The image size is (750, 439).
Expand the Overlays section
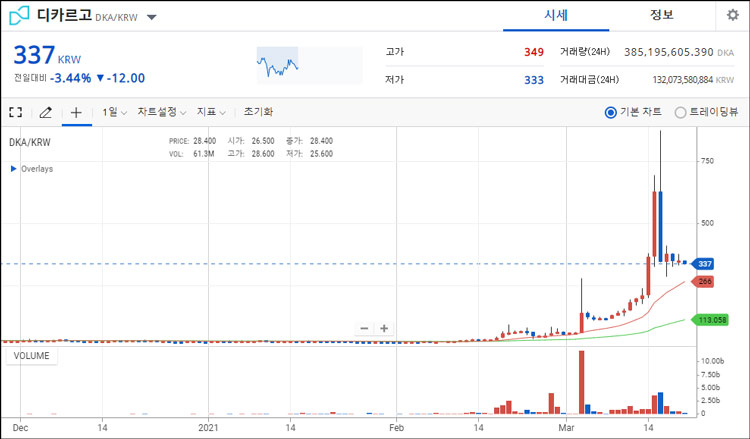[32, 169]
